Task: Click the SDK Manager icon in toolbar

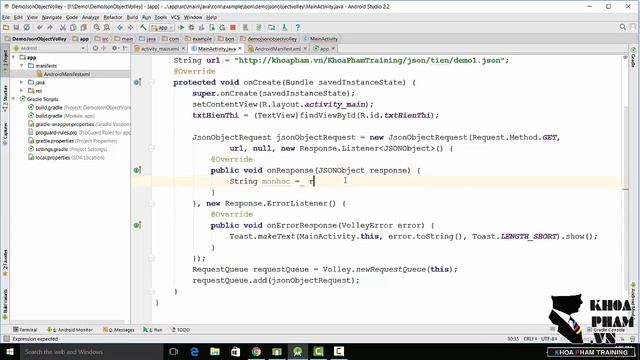Action: pos(284,27)
